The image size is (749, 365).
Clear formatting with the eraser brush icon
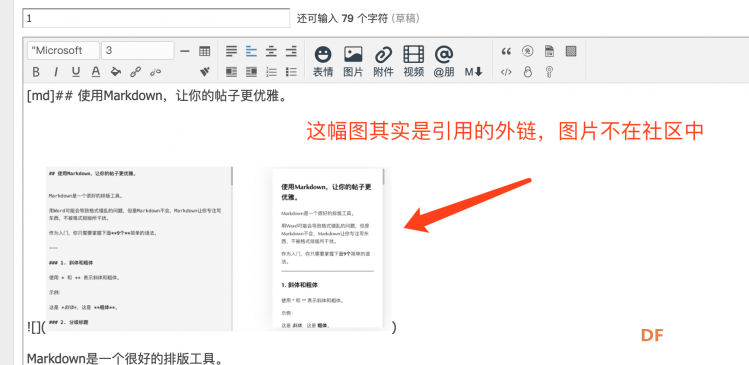(204, 72)
